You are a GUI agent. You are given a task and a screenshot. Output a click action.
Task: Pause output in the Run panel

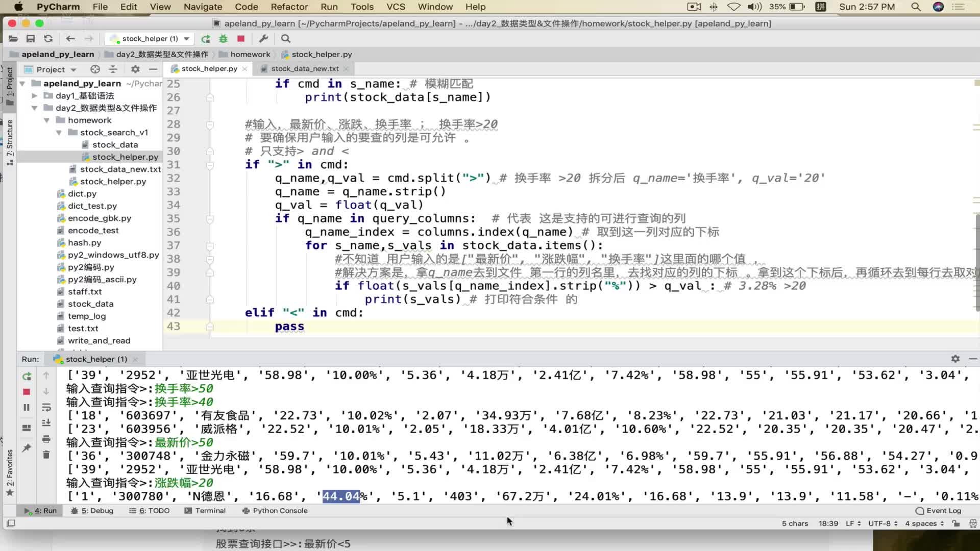(x=27, y=408)
